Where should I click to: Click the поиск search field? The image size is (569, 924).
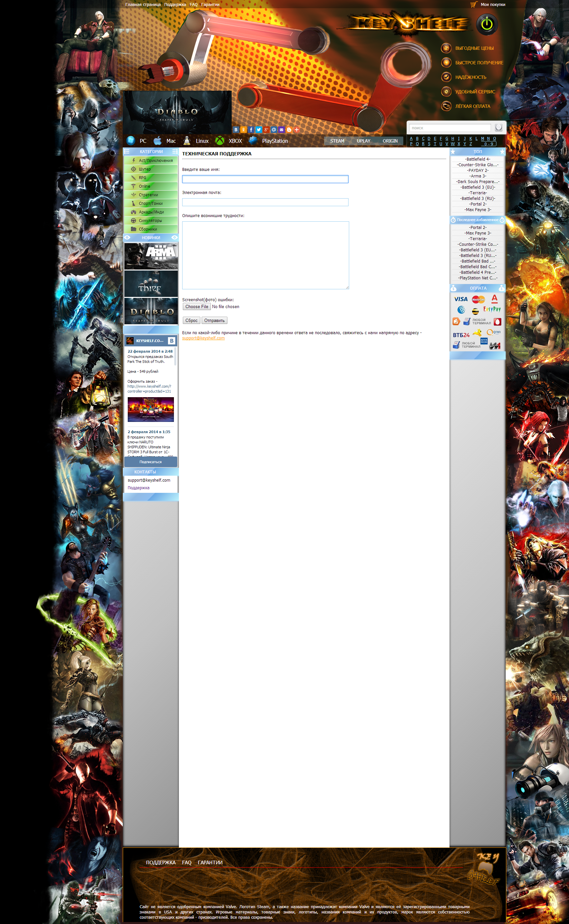point(450,128)
